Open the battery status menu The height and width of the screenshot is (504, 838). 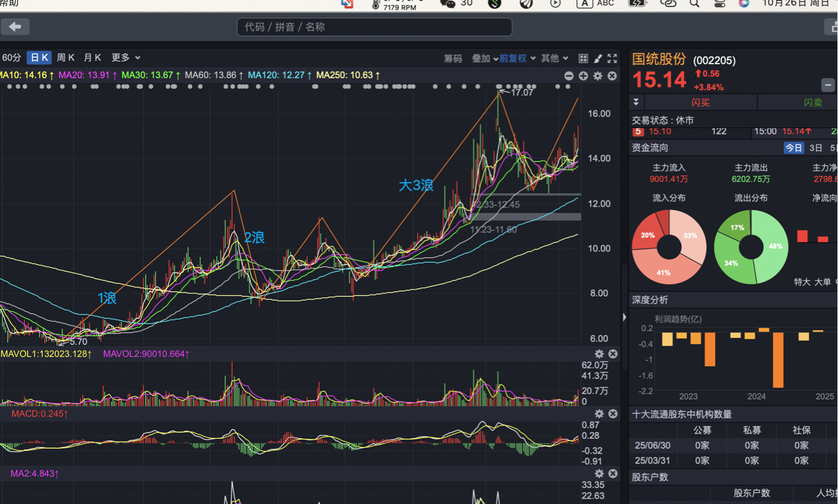(637, 3)
